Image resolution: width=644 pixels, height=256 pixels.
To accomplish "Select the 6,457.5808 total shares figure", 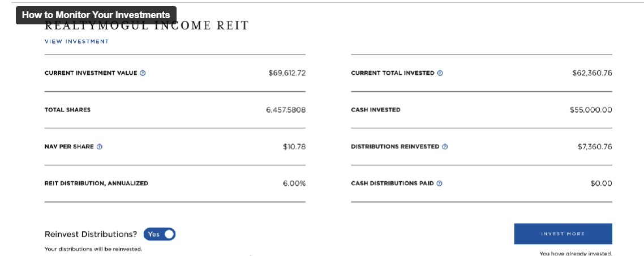I will [x=286, y=110].
